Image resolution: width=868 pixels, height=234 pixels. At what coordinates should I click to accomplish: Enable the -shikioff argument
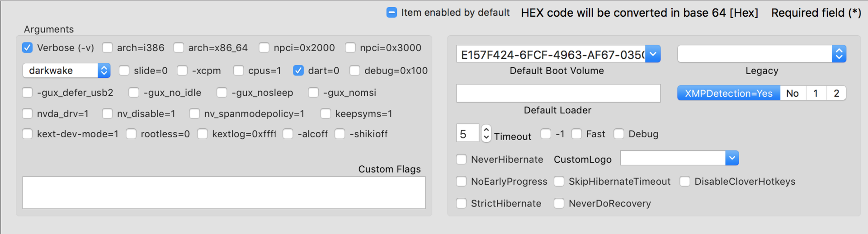pyautogui.click(x=340, y=134)
